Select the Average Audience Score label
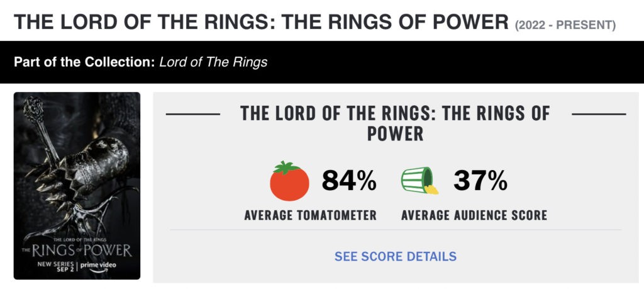The width and height of the screenshot is (644, 289). pos(474,215)
